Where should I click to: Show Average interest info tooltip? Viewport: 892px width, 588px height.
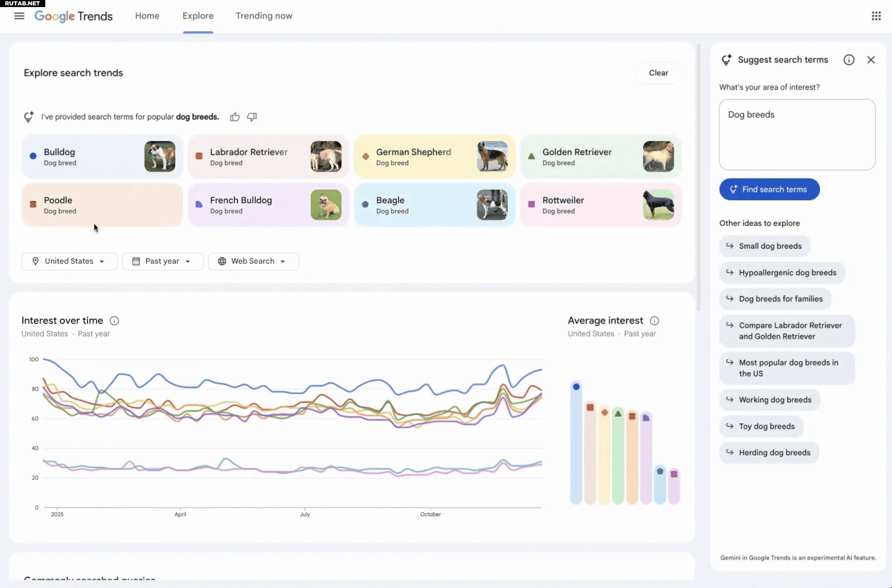(x=654, y=321)
